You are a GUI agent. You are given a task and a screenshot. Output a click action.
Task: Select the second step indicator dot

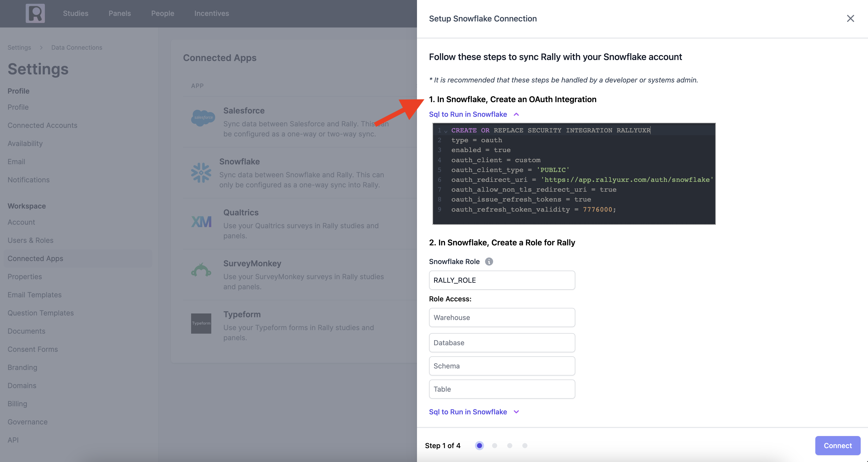[x=494, y=446]
